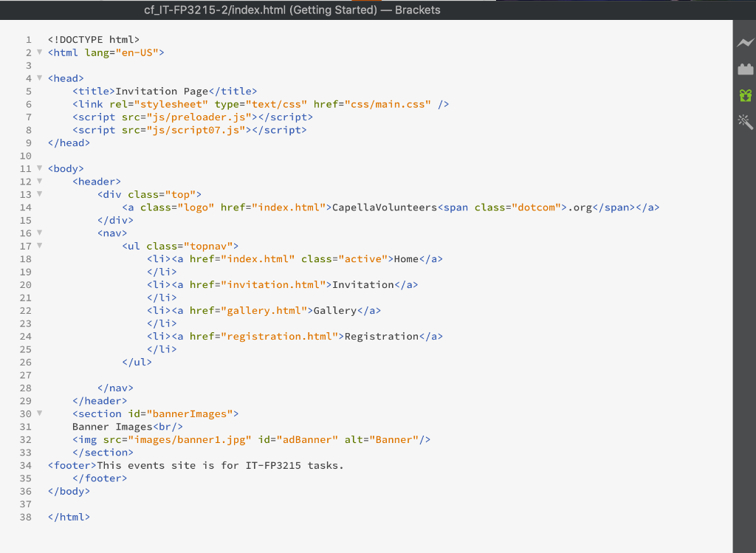Collapse the html tag on line 2
The image size is (756, 553).
coord(40,52)
